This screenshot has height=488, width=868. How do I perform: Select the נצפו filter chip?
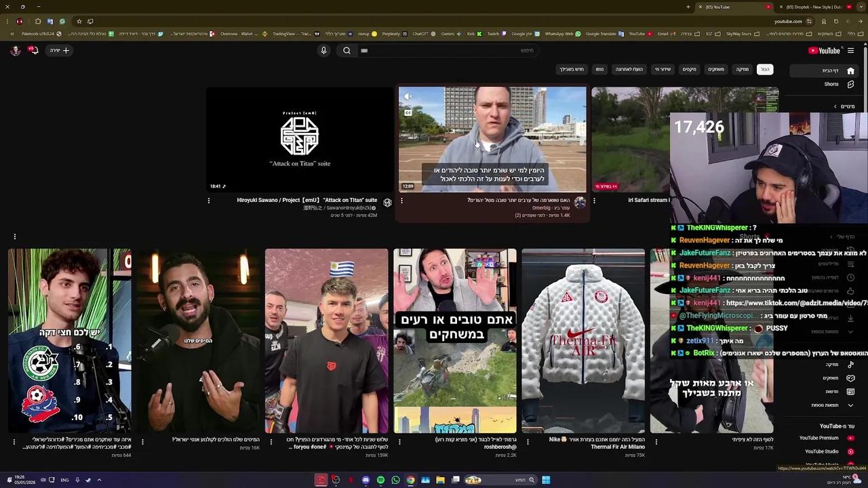point(599,69)
